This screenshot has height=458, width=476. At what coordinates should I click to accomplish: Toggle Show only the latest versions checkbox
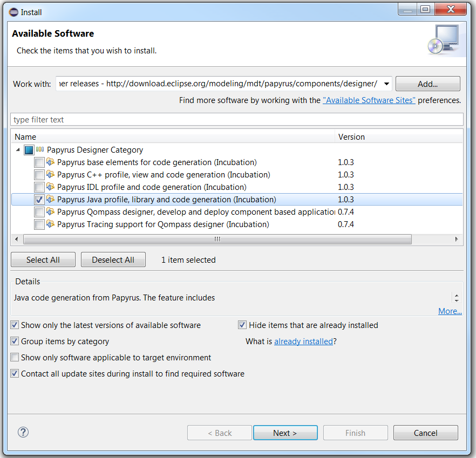(15, 325)
